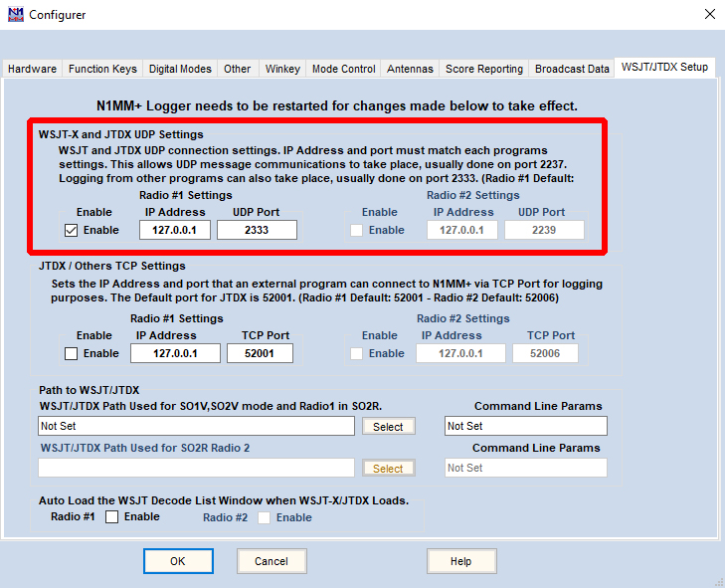Open the Broadcast Data tab
Screen dimensions: 725x588
tap(572, 69)
